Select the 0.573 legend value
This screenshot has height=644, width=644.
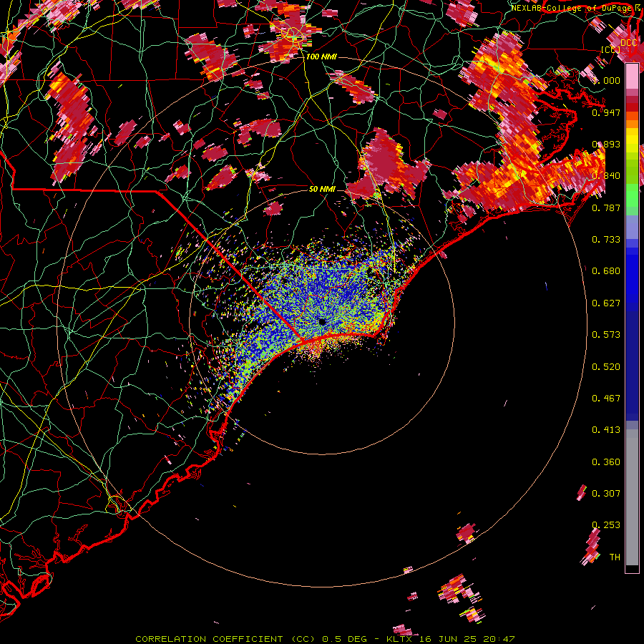(606, 335)
